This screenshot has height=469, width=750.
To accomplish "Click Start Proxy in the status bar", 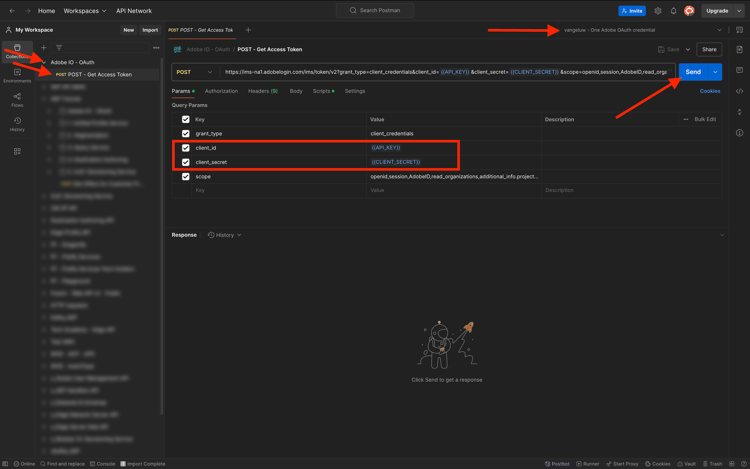I will 622,464.
